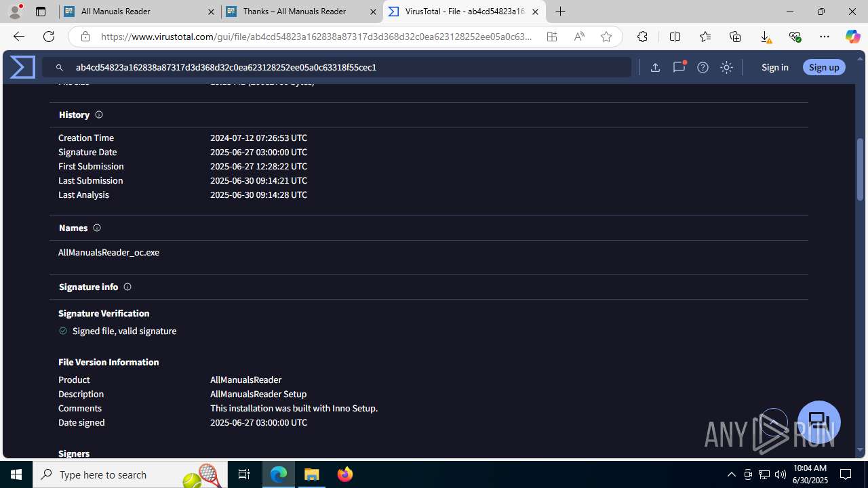Close the Thanks – All Manuals Reader tab
The height and width of the screenshot is (488, 868).
(373, 12)
